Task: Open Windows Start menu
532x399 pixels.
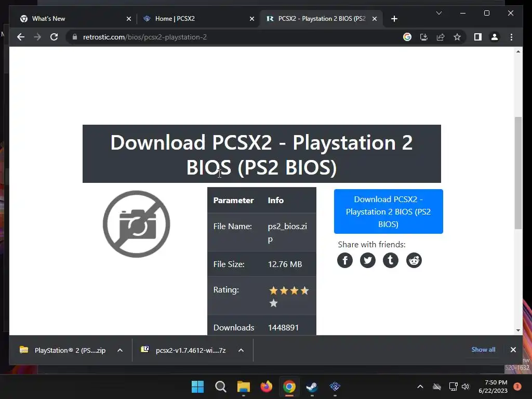Action: [197, 387]
